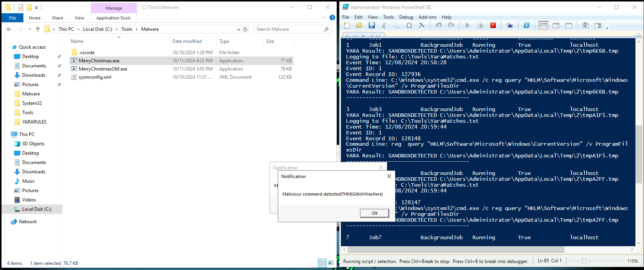Image resolution: width=644 pixels, height=270 pixels.
Task: Create a new script in PowerShell ISE
Action: point(347,25)
